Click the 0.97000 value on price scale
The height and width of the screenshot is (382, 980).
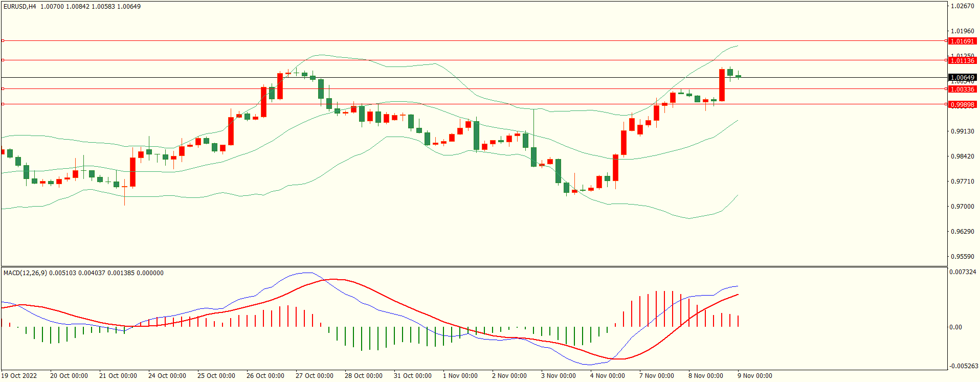point(962,207)
